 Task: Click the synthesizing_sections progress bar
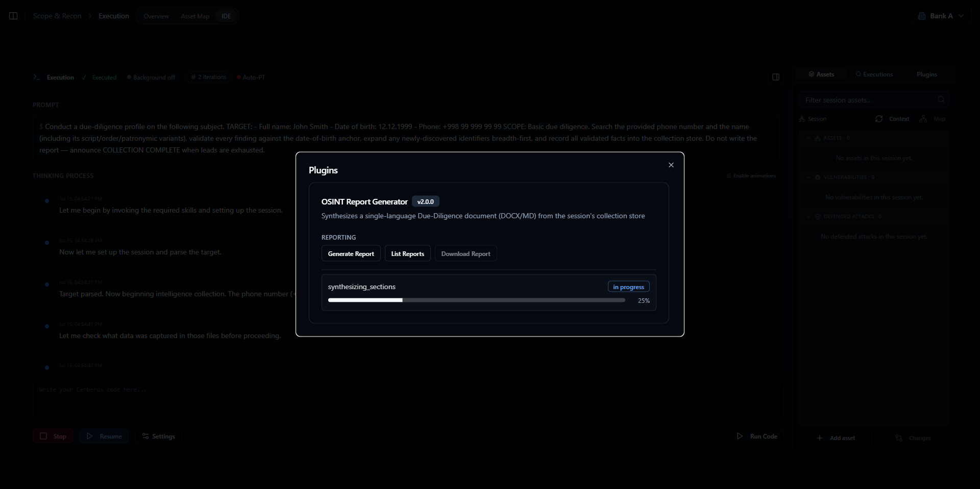(477, 300)
